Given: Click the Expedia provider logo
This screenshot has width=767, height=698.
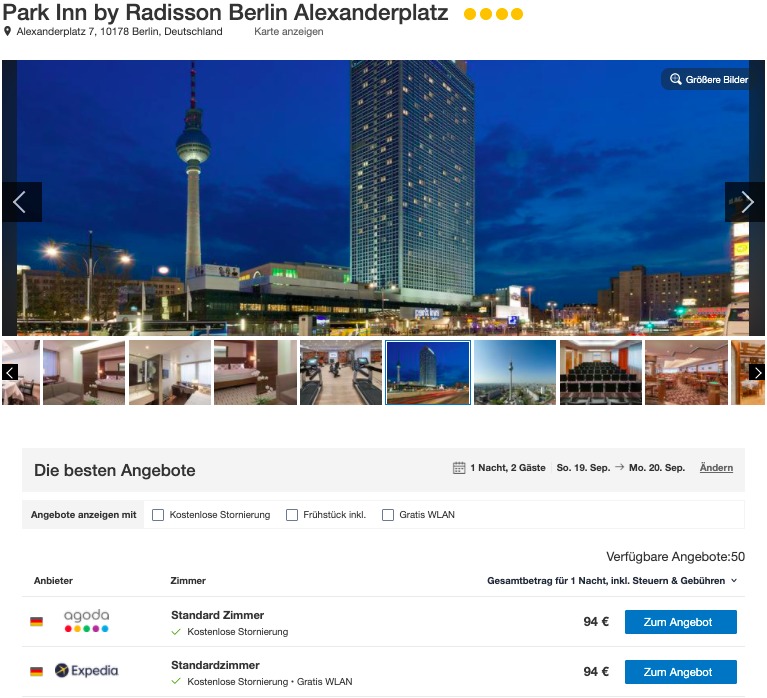Looking at the screenshot, I should tap(87, 671).
